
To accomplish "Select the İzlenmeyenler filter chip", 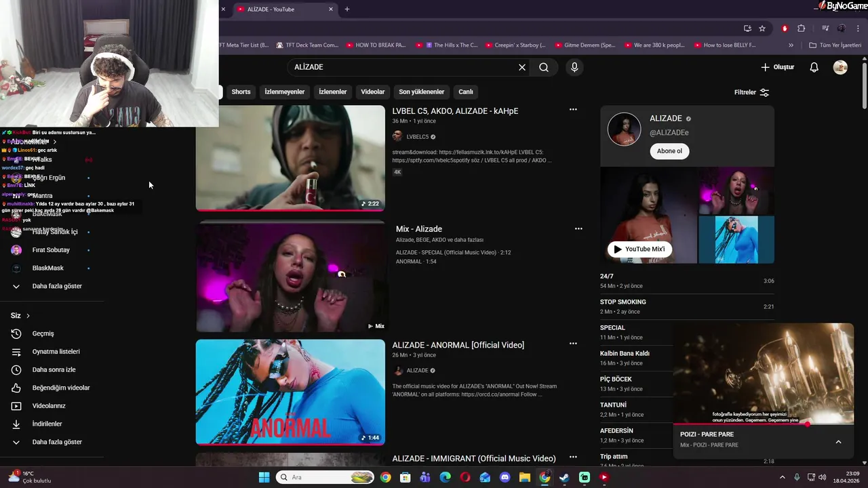I will tap(285, 91).
